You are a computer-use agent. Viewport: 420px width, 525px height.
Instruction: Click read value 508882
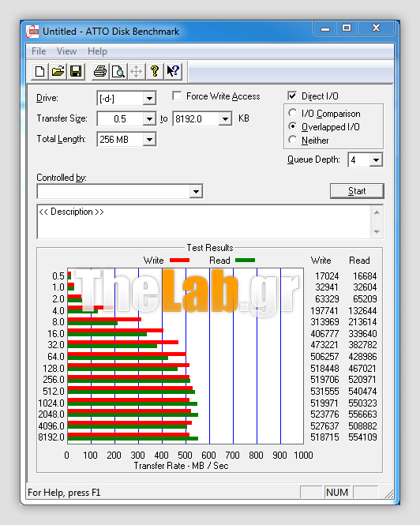(x=362, y=426)
